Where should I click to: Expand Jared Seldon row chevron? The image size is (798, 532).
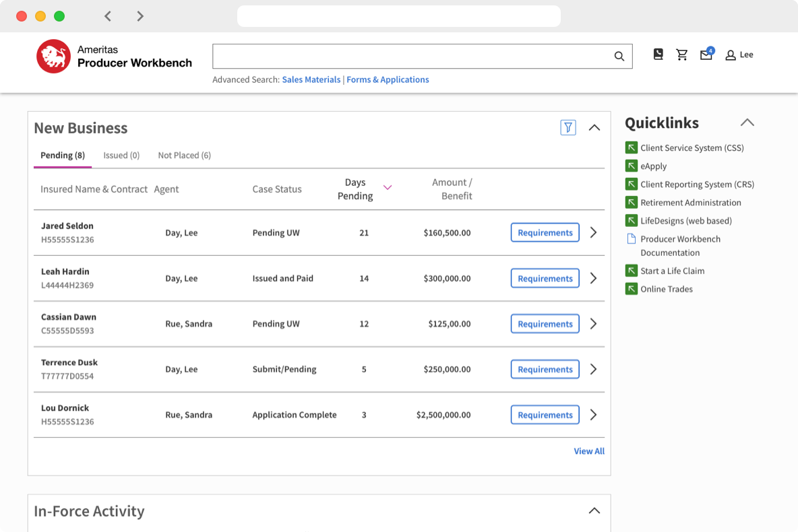593,232
